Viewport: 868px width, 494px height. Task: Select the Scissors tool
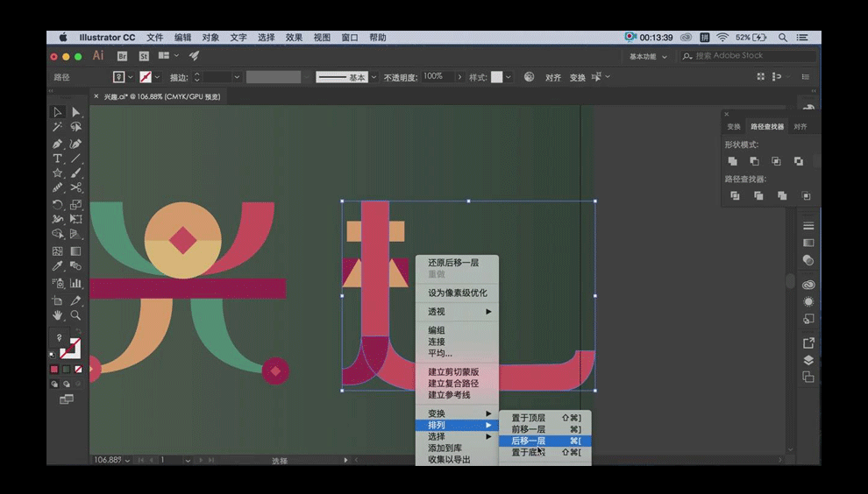pyautogui.click(x=76, y=187)
